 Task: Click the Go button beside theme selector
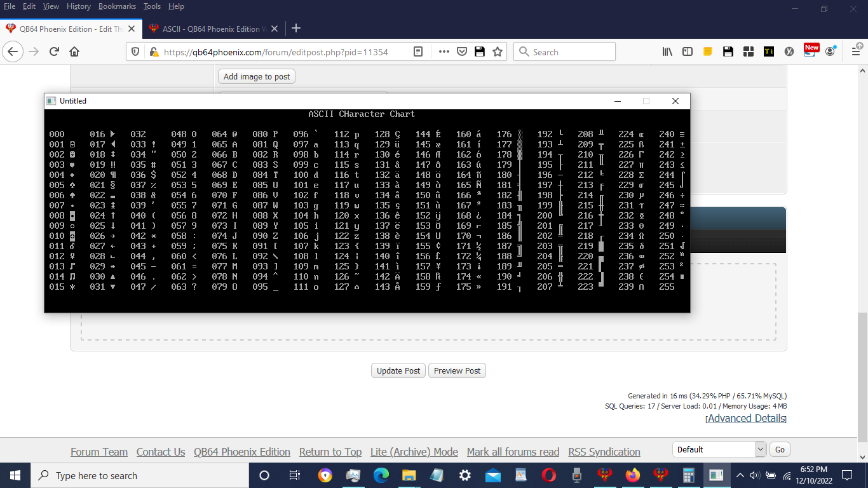click(780, 449)
